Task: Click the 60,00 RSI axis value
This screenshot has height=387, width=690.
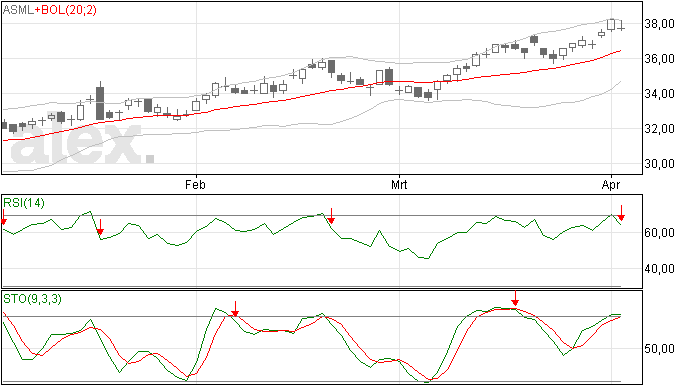Action: 659,233
